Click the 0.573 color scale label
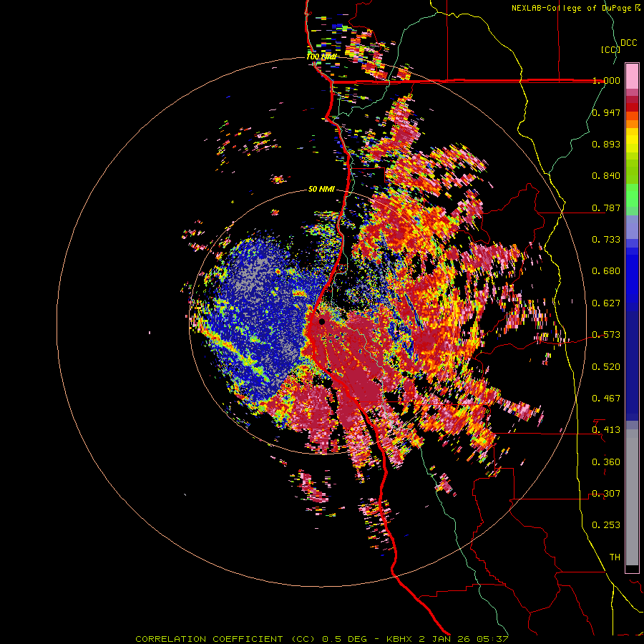This screenshot has width=644, height=644. coord(606,335)
